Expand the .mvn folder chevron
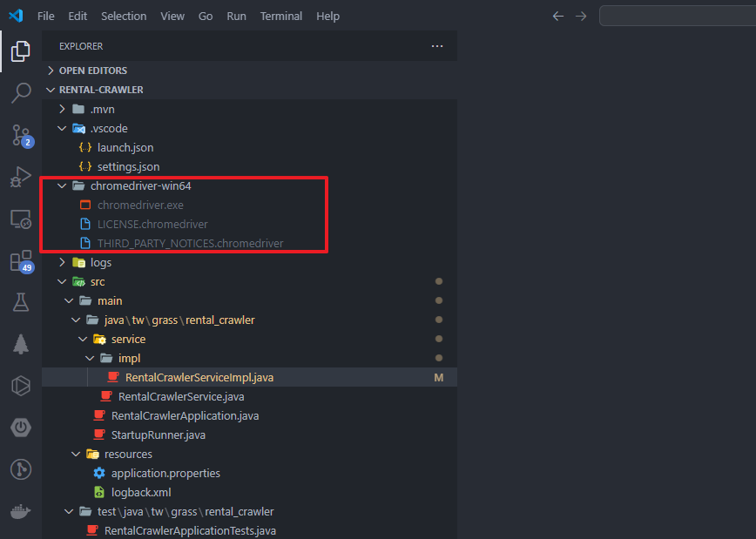The width and height of the screenshot is (756, 539). click(62, 109)
